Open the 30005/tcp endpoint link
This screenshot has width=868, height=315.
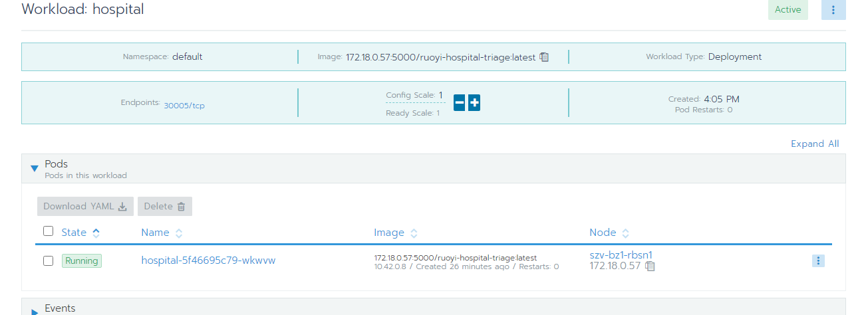pos(184,106)
